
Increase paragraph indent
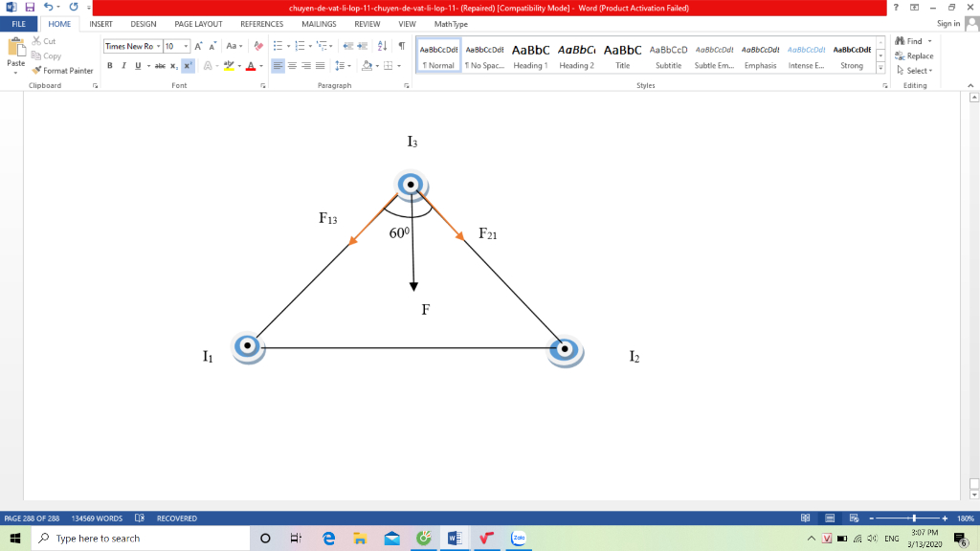tap(363, 46)
